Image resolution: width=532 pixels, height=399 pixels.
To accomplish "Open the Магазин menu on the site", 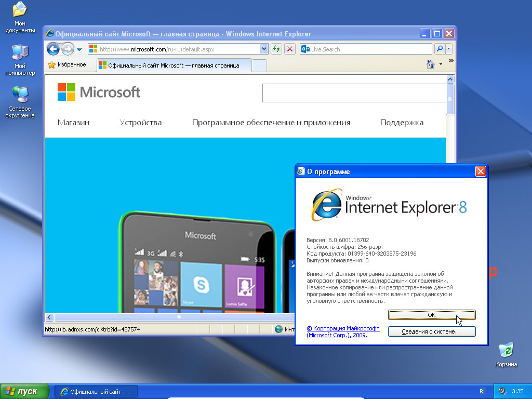I will coord(73,123).
